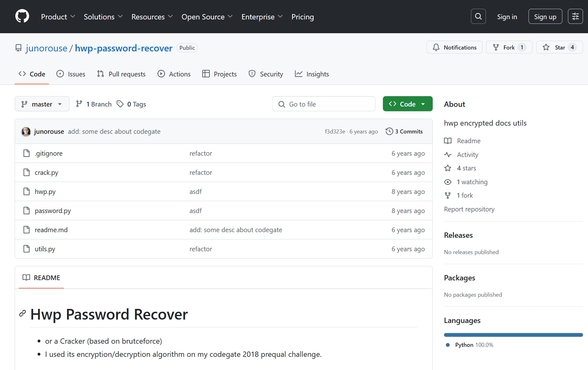Image resolution: width=588 pixels, height=370 pixels.
Task: Open the green Code dropdown
Action: [408, 104]
